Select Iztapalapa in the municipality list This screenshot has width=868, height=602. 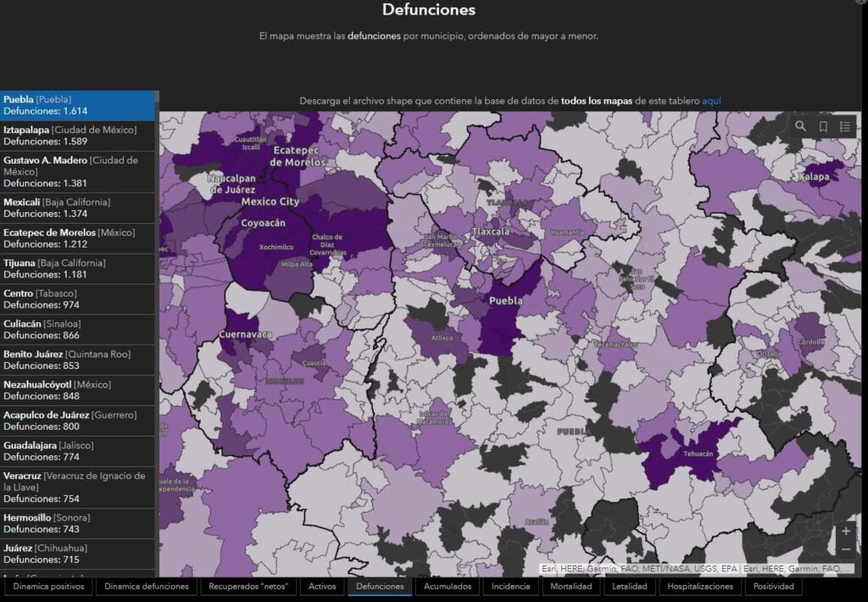[x=78, y=136]
